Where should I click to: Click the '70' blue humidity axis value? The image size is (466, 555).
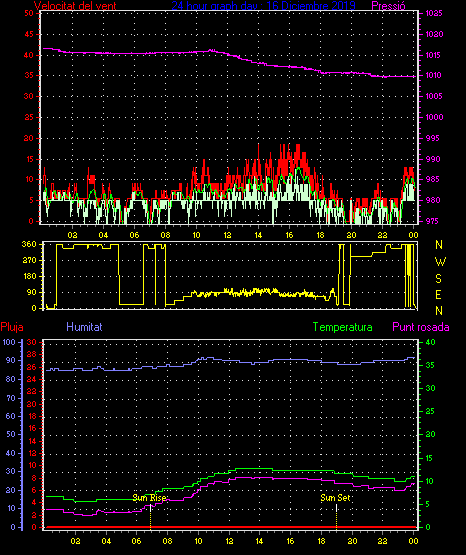coord(11,398)
